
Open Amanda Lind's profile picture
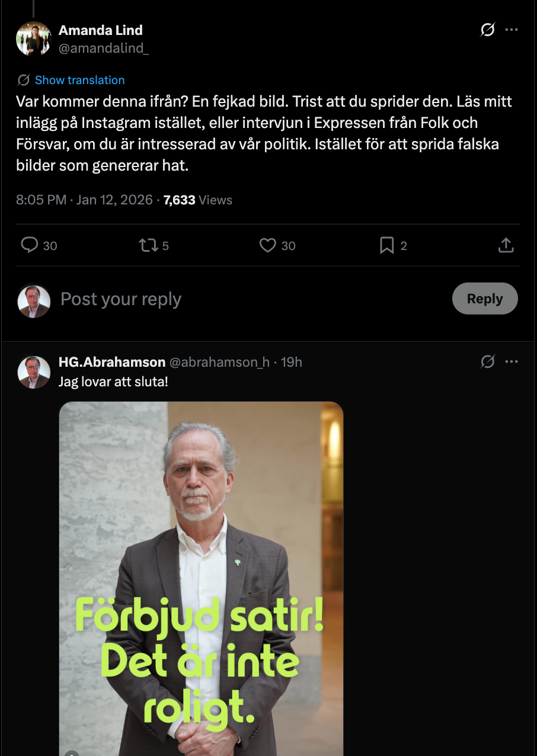(33, 39)
